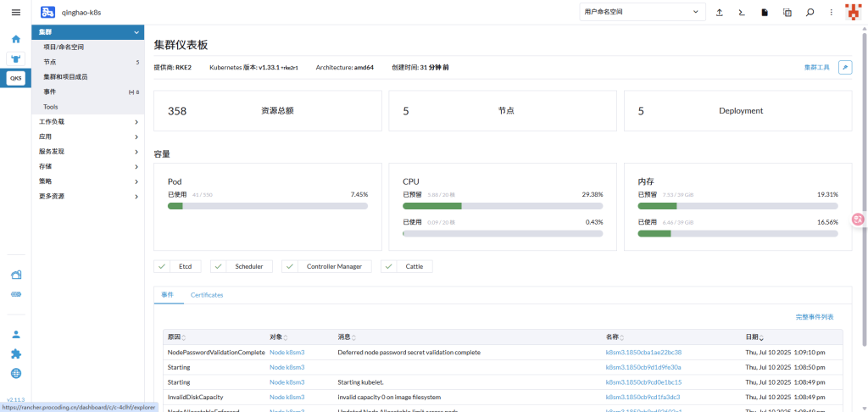Screen dimensions: 868x412
Task: Click the Extensions puzzle piece icon
Action: 15,354
